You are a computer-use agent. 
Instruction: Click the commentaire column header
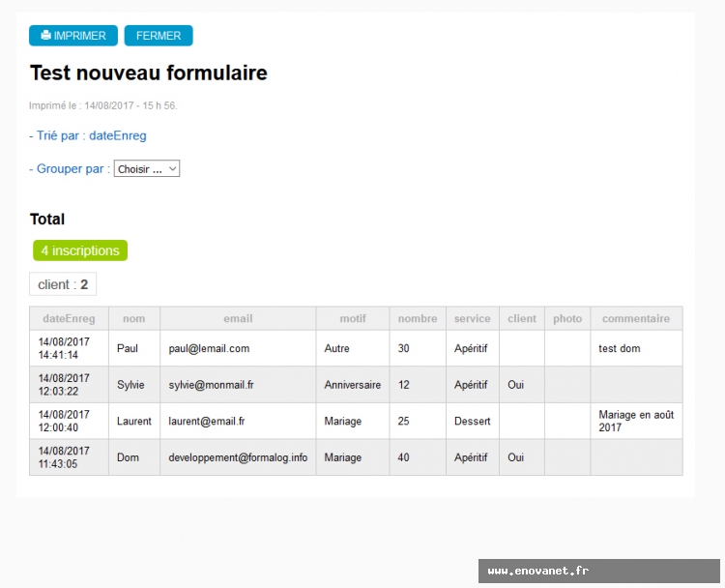point(635,318)
